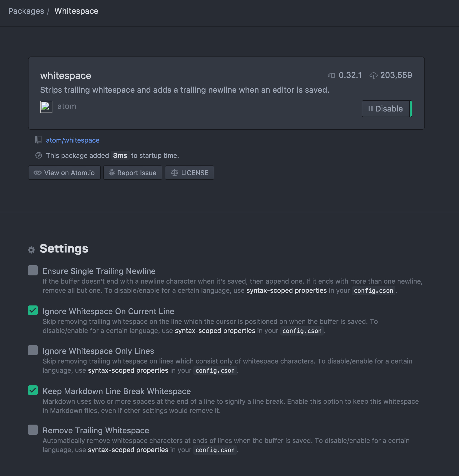Enable Ensure Single Trailing Newline checkbox
Screen dimensions: 459x476
pyautogui.click(x=33, y=270)
